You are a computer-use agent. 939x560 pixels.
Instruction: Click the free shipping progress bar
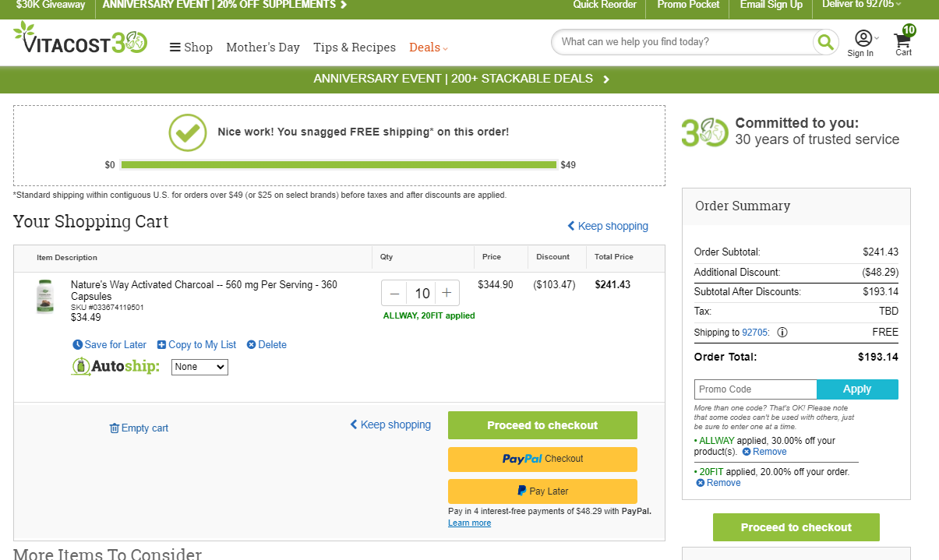[x=339, y=164]
